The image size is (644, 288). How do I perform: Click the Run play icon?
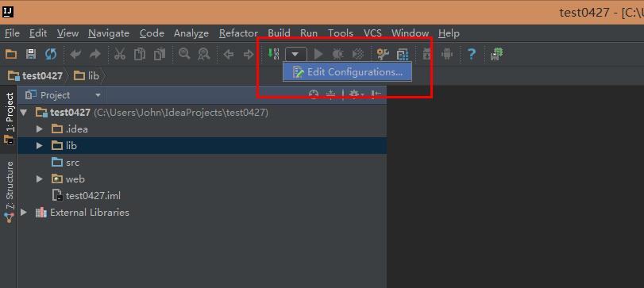pos(318,54)
